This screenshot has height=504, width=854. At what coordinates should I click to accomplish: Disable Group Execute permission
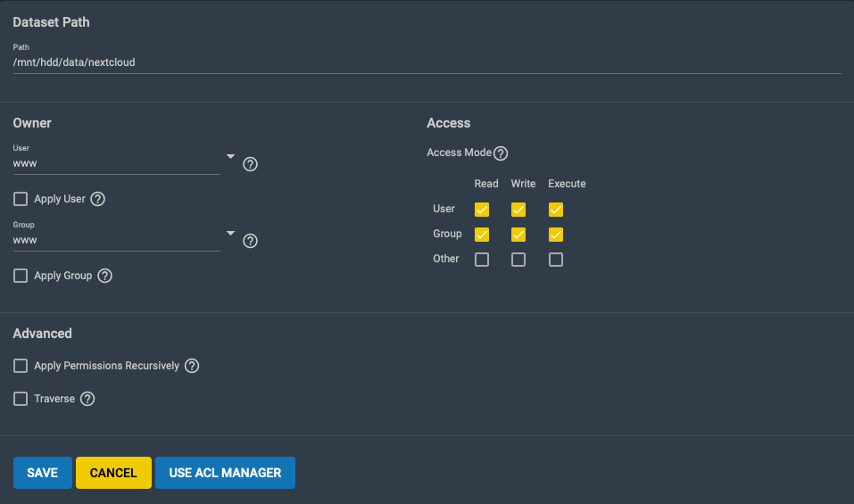pos(556,235)
